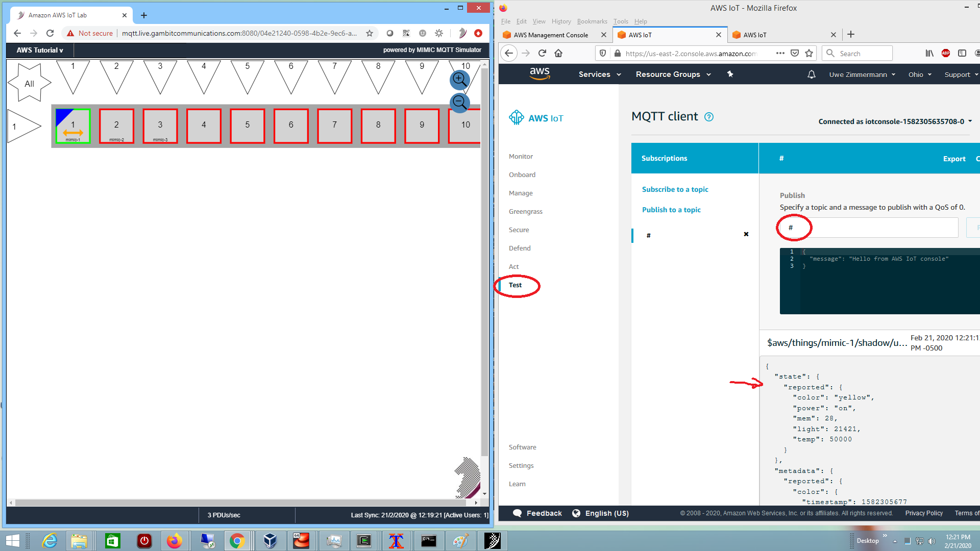
Task: Click the AWS pin shortcut icon
Action: 730,74
